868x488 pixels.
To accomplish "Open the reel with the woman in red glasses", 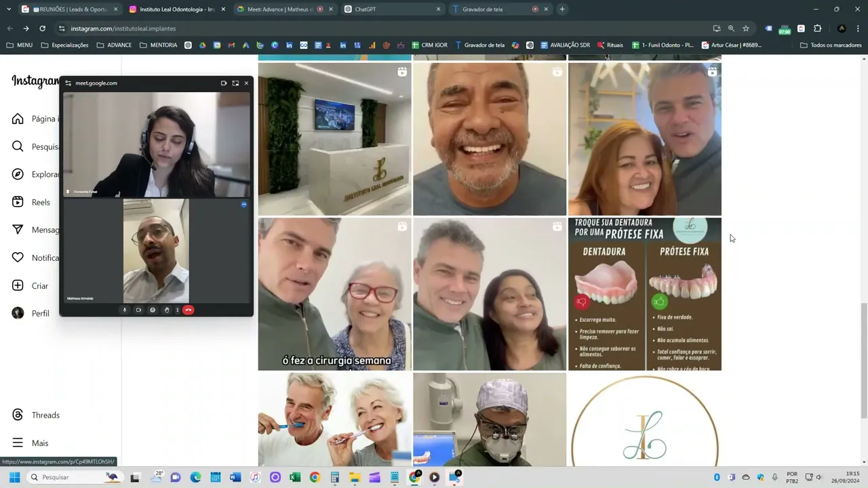I will pyautogui.click(x=334, y=294).
